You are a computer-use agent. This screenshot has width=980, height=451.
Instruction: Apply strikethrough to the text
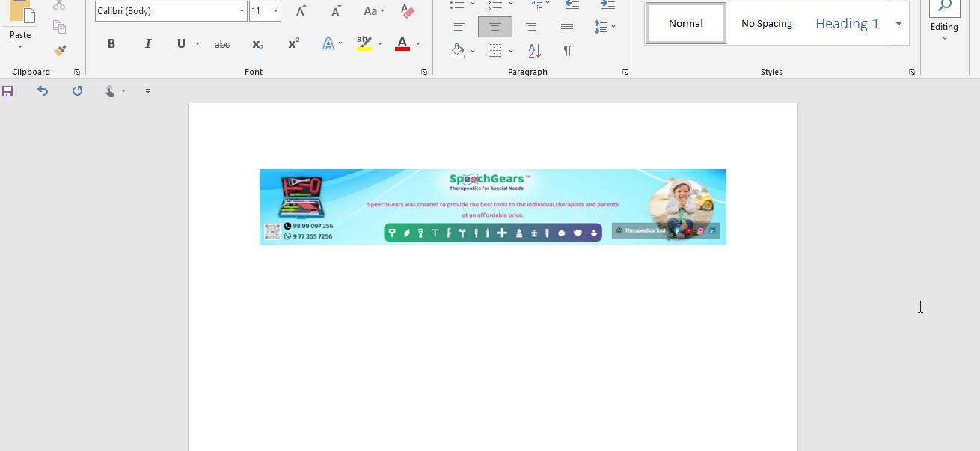(222, 44)
